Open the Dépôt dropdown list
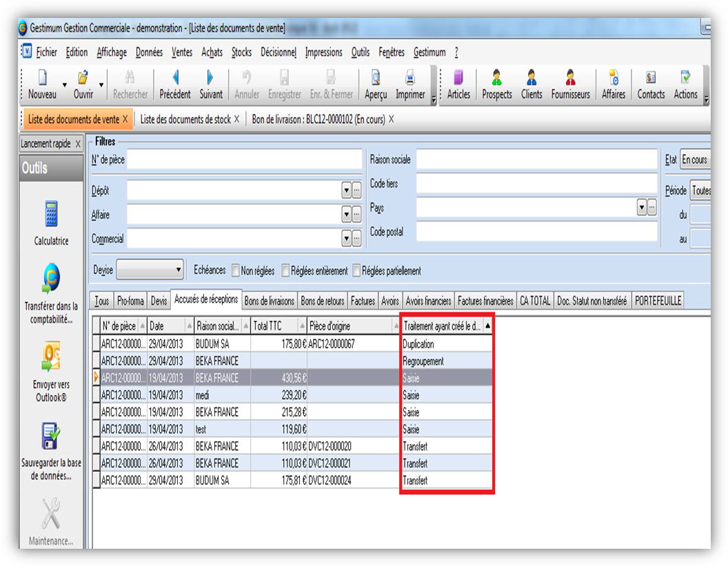 coord(346,190)
